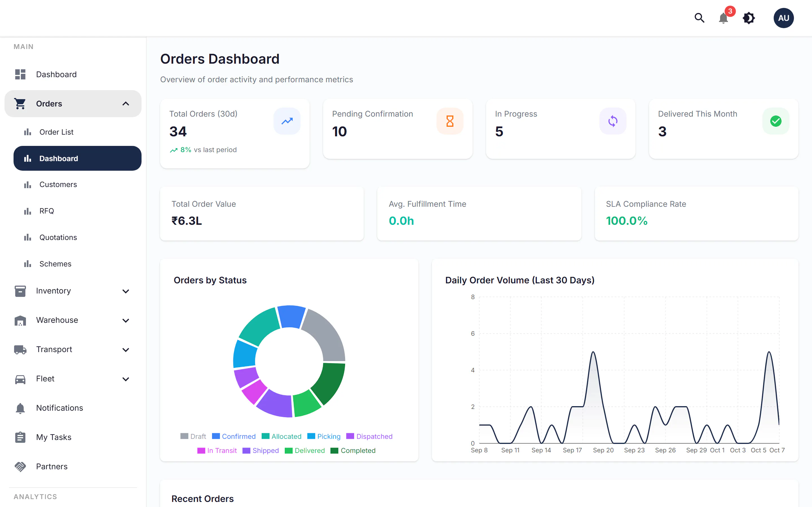Click the In Progress sync icon
The image size is (812, 507).
point(613,121)
